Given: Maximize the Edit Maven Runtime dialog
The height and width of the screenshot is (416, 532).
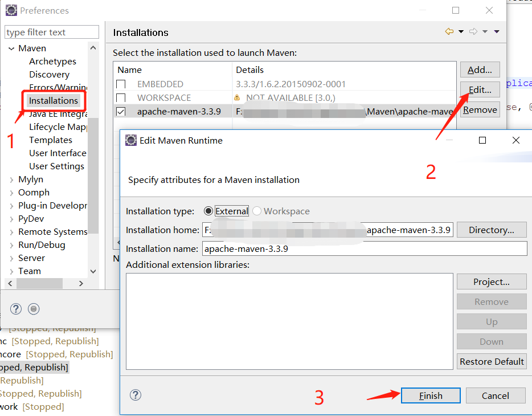Looking at the screenshot, I should pos(482,140).
